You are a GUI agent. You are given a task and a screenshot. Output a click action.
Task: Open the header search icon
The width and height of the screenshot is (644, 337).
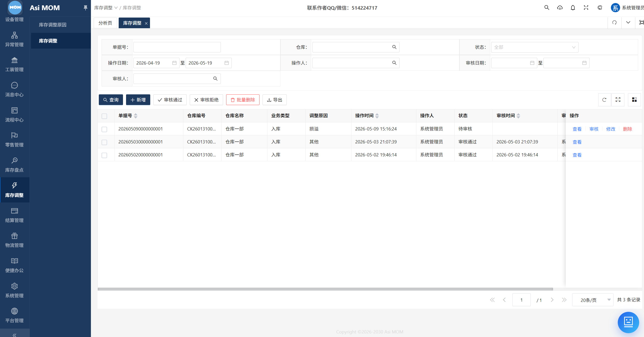[x=546, y=8]
